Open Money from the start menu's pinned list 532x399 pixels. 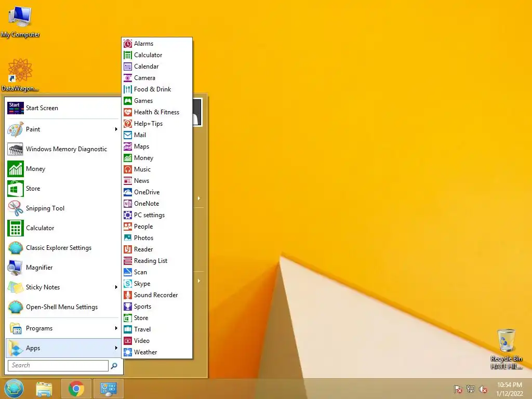click(x=63, y=169)
